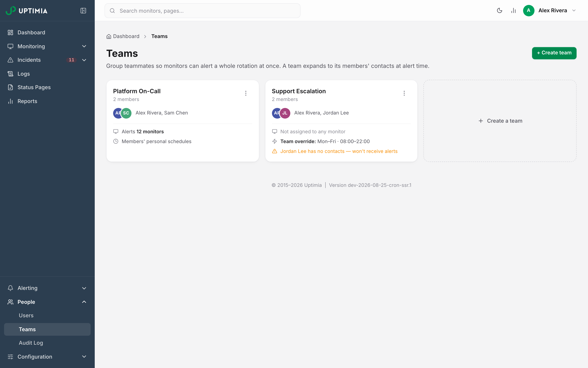The height and width of the screenshot is (368, 588).
Task: Open Logs in the sidebar
Action: pyautogui.click(x=47, y=74)
